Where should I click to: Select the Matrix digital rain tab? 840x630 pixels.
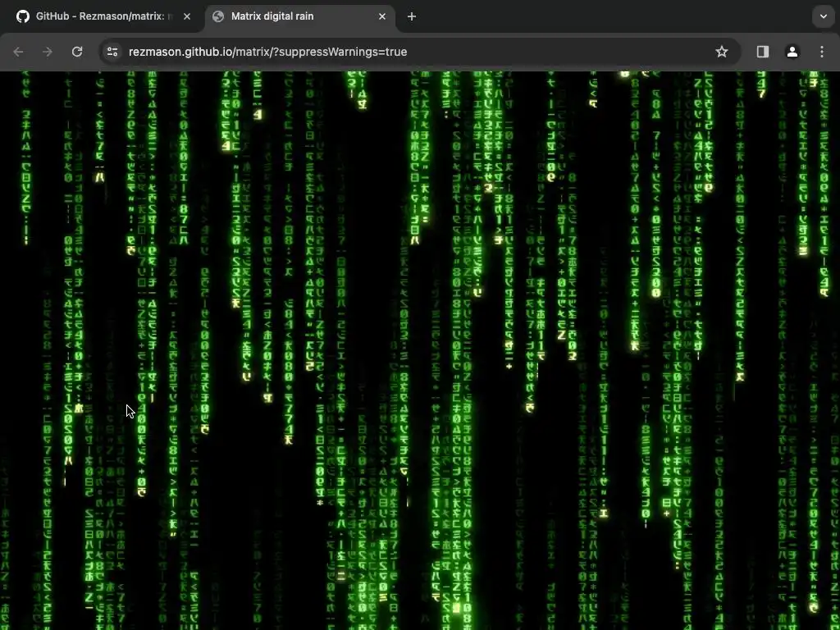point(300,16)
